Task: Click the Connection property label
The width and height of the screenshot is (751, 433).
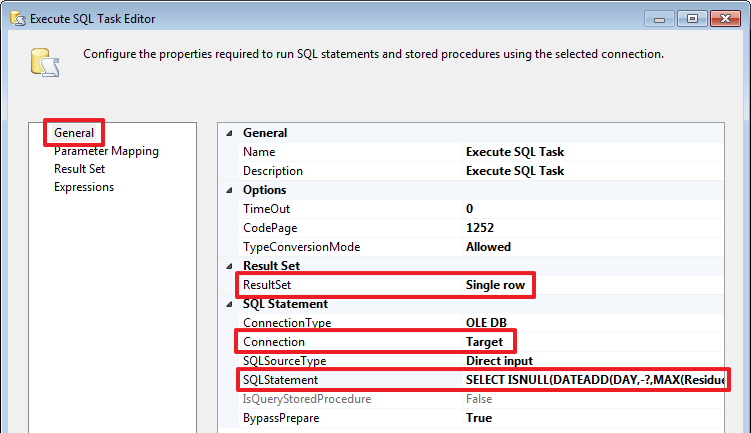Action: click(274, 342)
